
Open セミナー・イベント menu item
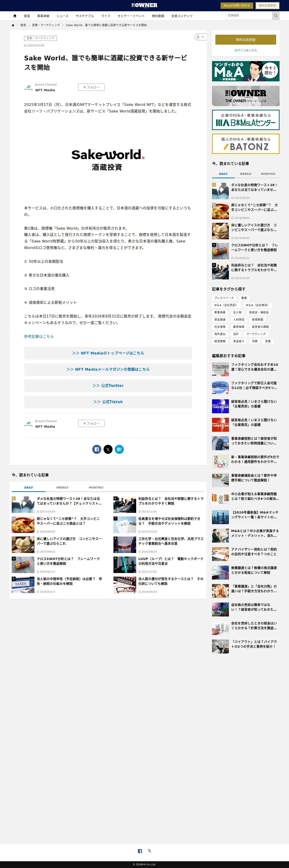coord(131,16)
